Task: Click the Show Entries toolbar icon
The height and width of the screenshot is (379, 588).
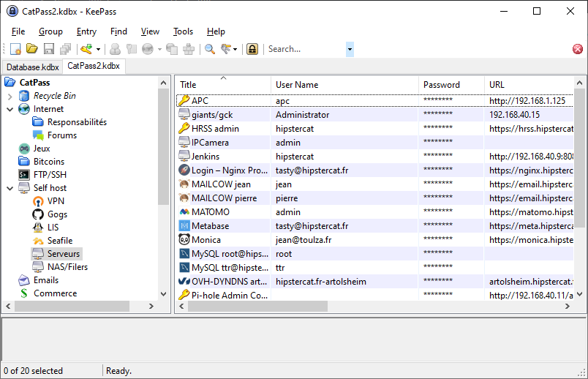Action: click(x=226, y=49)
